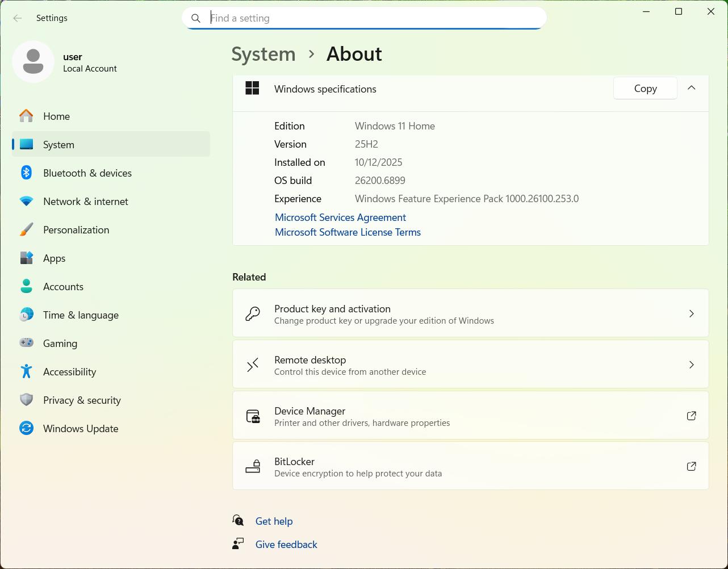Click the back arrow in Settings
This screenshot has height=569, width=728.
pos(18,18)
